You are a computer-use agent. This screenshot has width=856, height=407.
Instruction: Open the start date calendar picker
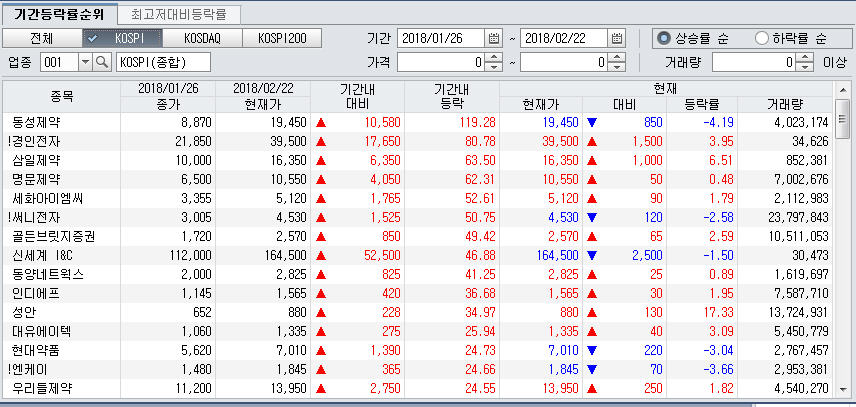click(494, 38)
